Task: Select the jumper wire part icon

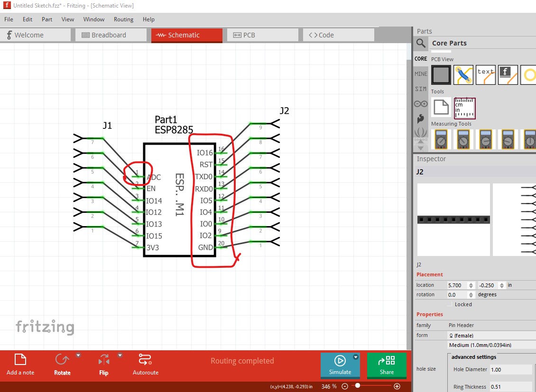Action: pos(463,75)
